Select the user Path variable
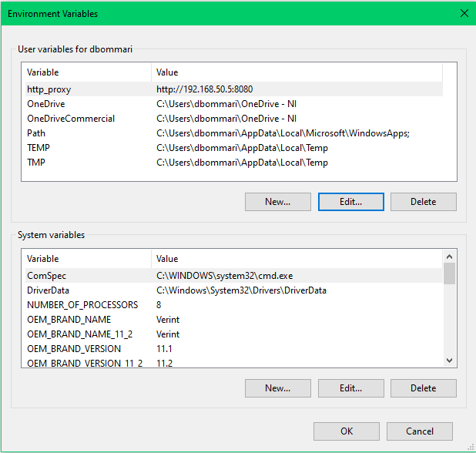476x453 pixels. [233, 133]
